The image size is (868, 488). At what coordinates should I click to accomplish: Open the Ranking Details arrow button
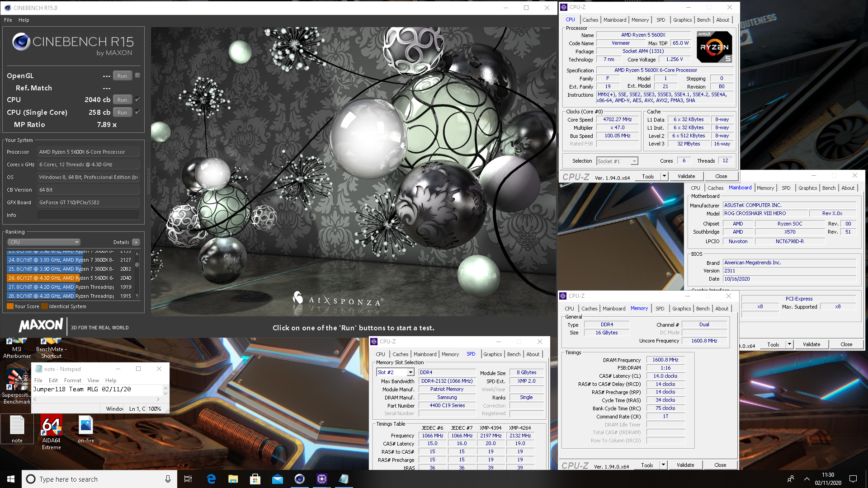tap(136, 242)
